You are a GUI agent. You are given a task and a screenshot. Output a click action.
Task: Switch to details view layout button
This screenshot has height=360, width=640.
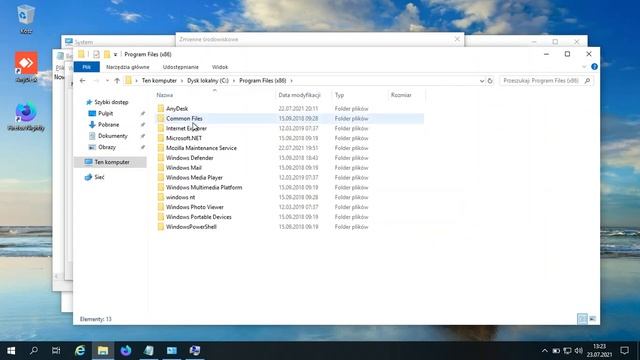[x=582, y=319]
